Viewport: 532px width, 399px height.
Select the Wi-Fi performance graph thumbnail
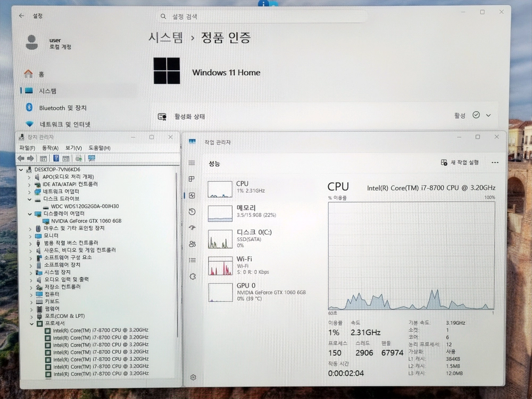pyautogui.click(x=220, y=265)
